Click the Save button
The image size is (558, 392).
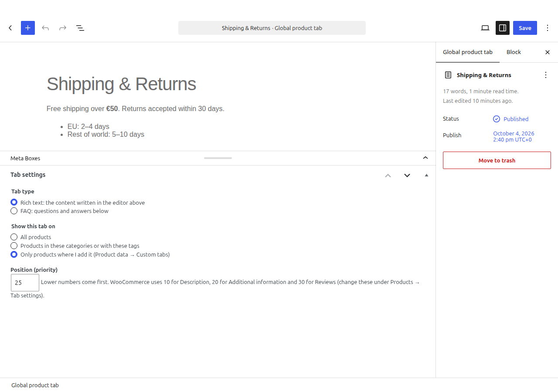tap(525, 28)
